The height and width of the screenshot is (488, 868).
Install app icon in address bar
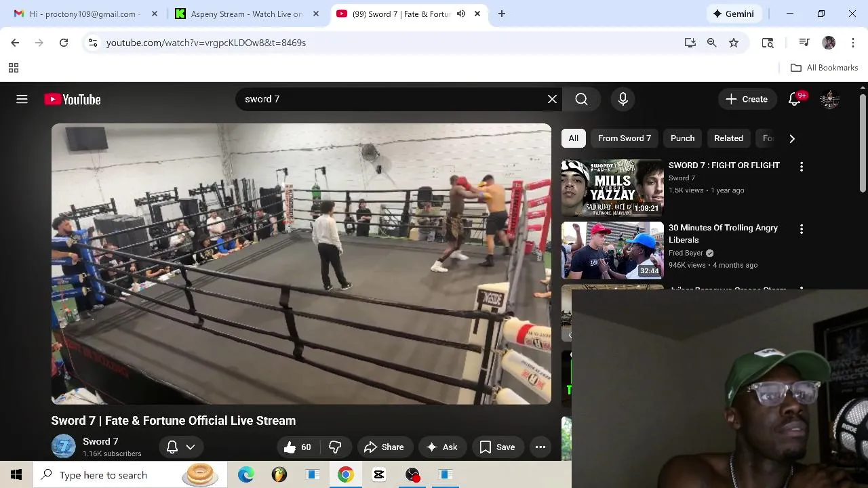[x=690, y=43]
